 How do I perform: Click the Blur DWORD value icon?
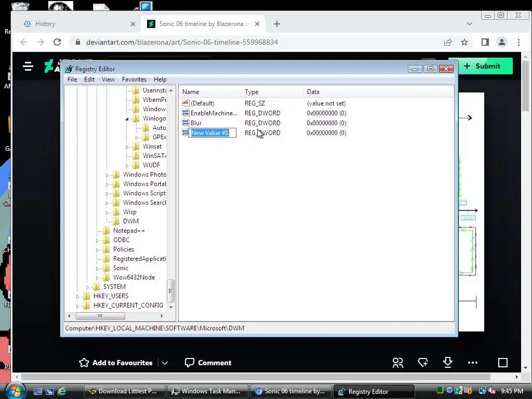pos(185,123)
